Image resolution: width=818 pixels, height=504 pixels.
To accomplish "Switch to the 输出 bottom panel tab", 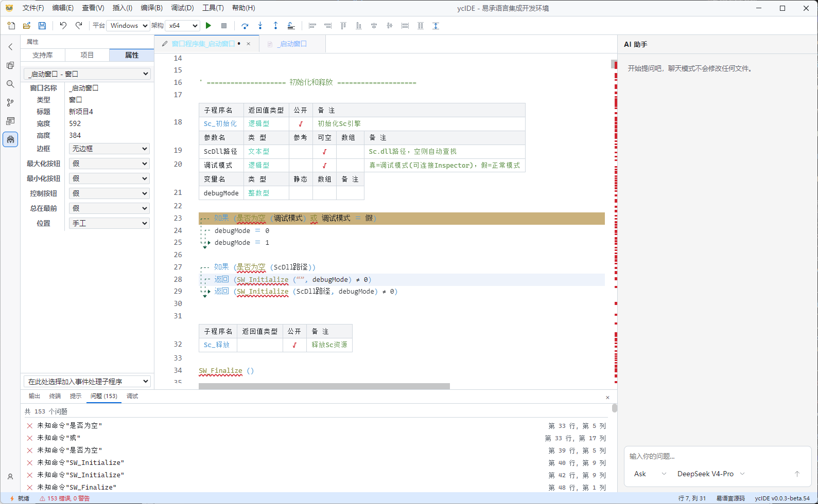I will (34, 396).
